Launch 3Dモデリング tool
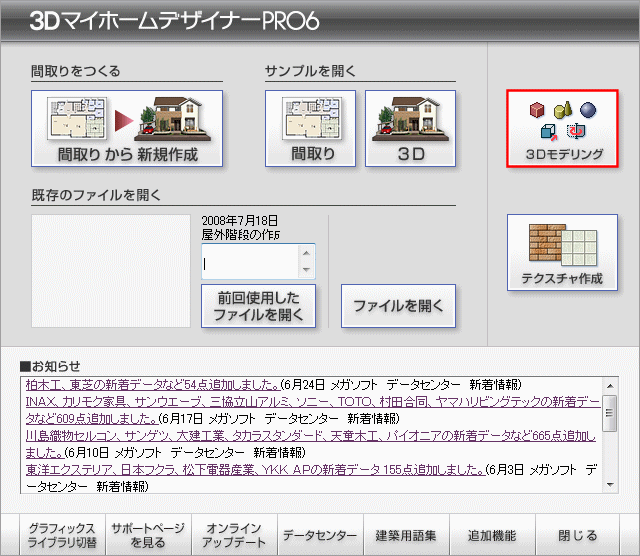Viewport: 640px width, 556px height. coord(563,128)
